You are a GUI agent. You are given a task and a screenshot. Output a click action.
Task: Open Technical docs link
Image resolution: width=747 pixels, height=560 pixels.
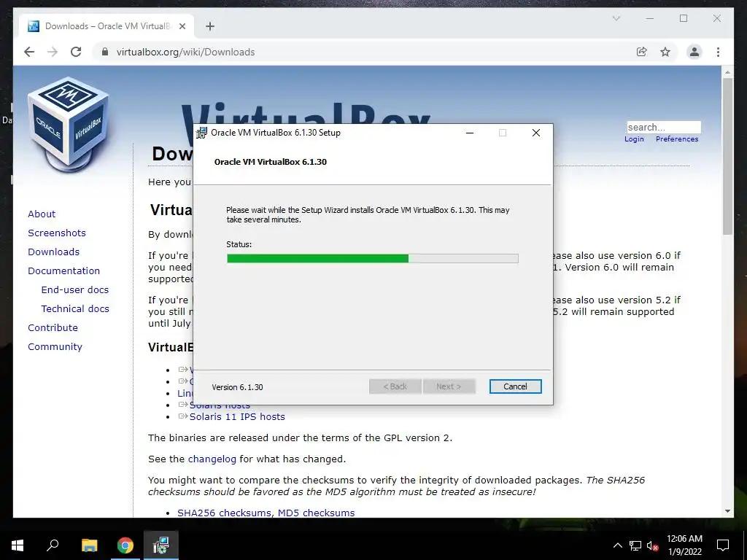[x=75, y=309]
